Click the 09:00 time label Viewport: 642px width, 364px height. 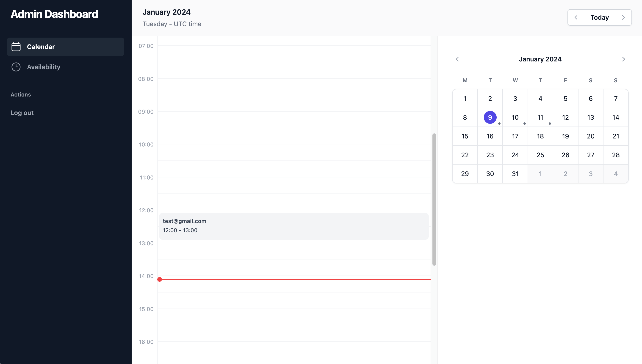point(146,112)
